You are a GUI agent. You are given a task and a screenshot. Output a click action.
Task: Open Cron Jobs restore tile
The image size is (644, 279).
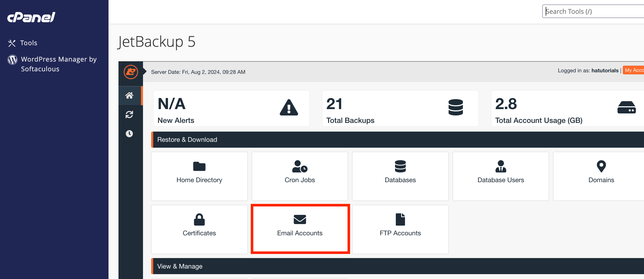coord(300,176)
